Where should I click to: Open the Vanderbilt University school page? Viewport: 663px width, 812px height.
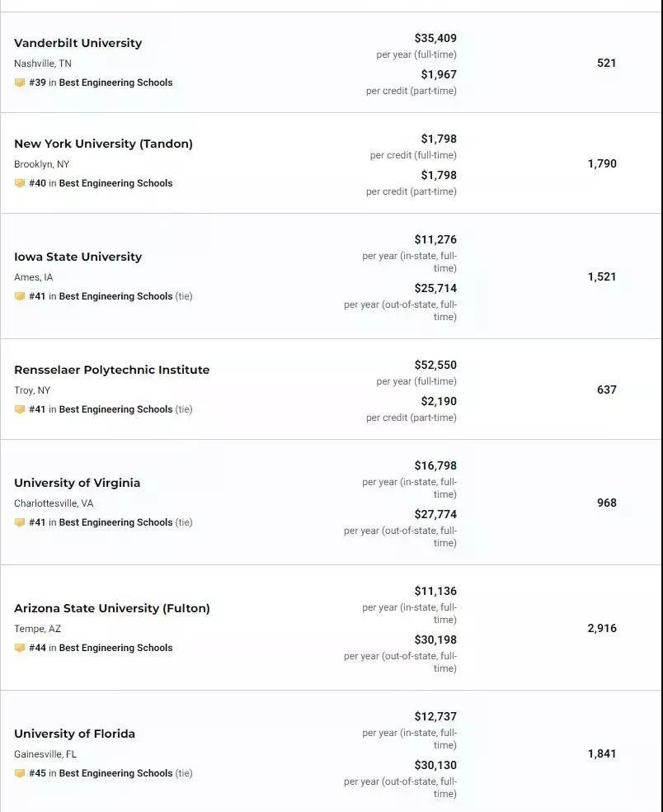78,43
